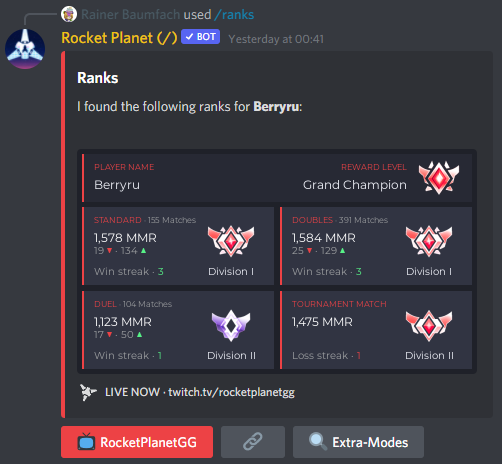The image size is (502, 464).
Task: Click the Doubles rank emblem icon
Action: point(429,241)
